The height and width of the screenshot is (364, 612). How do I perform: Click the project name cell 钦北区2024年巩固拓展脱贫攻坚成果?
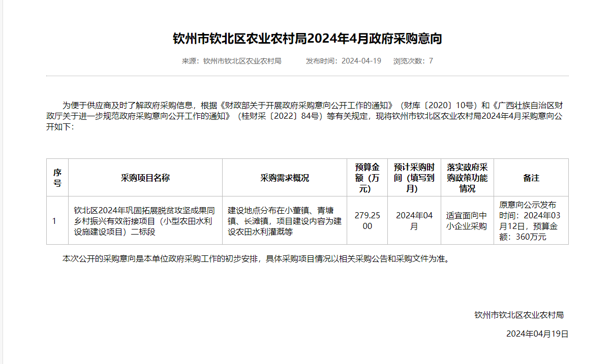pyautogui.click(x=145, y=221)
